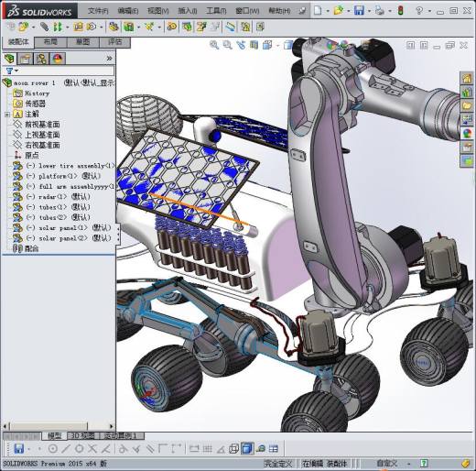Switch to the 评估 tab

115,42
